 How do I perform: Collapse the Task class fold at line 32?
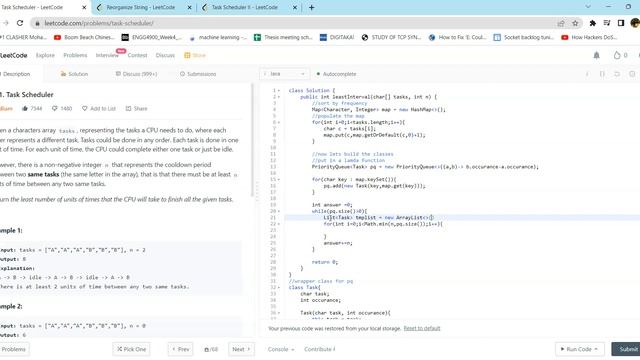click(x=279, y=287)
